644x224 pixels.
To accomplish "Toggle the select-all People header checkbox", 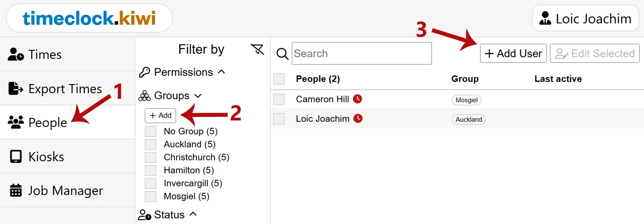I will click(x=279, y=79).
